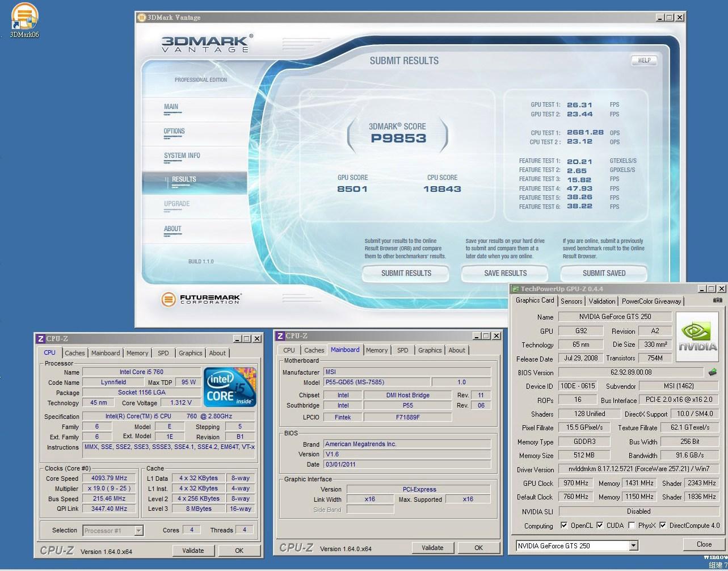The width and height of the screenshot is (728, 571).
Task: Click the GPU Clock 970 MHz field
Action: click(576, 483)
